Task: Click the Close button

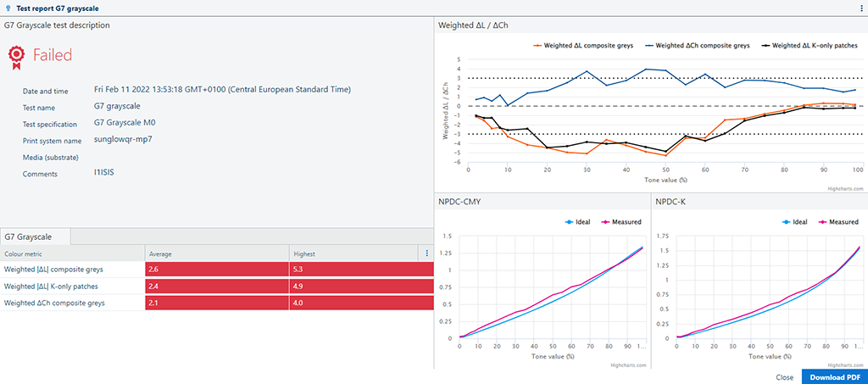Action: (x=785, y=376)
